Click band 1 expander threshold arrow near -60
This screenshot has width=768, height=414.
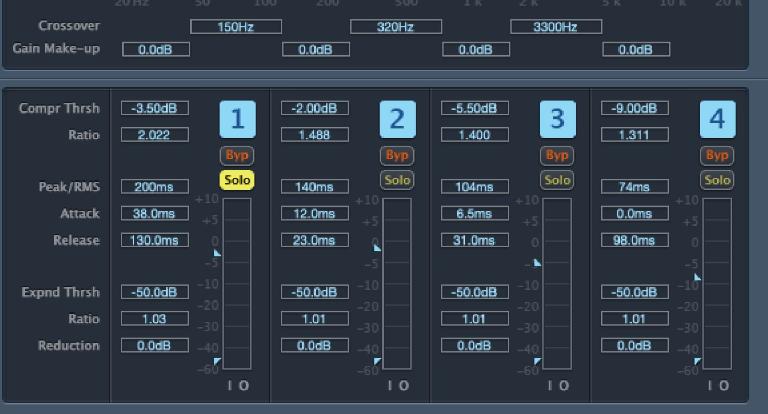point(217,362)
